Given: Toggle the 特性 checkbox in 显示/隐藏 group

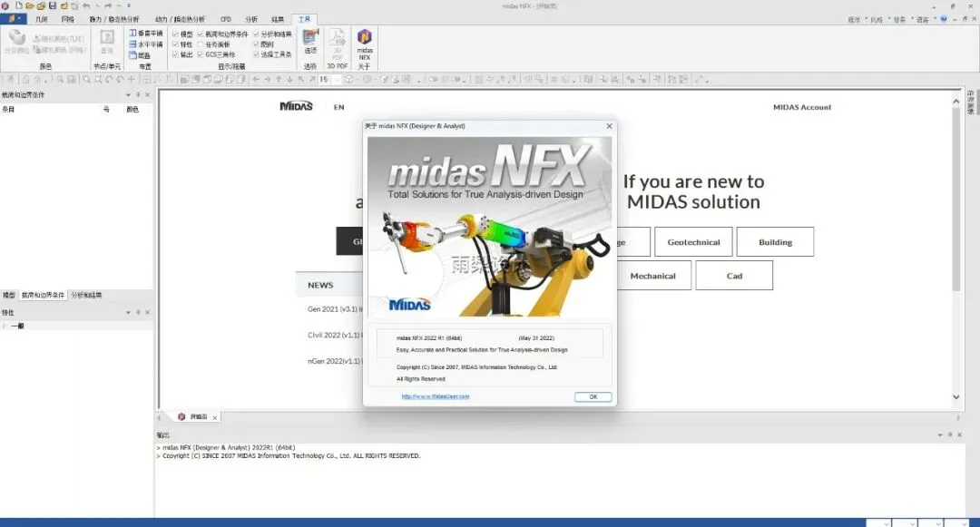Looking at the screenshot, I should [175, 44].
